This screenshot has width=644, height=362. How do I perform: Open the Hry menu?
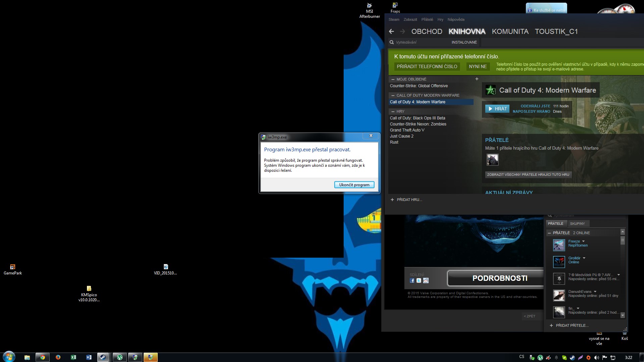(x=440, y=19)
